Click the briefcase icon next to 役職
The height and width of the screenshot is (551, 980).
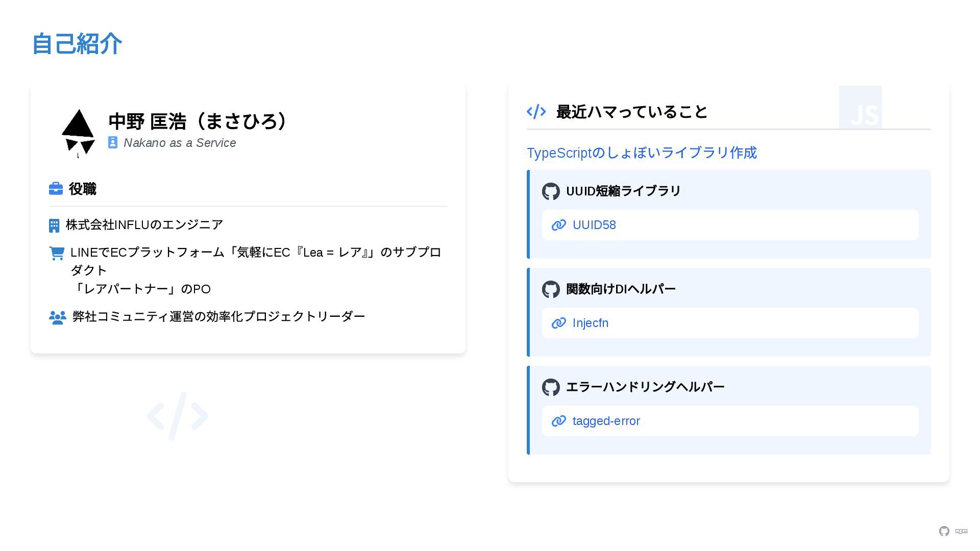click(x=56, y=189)
